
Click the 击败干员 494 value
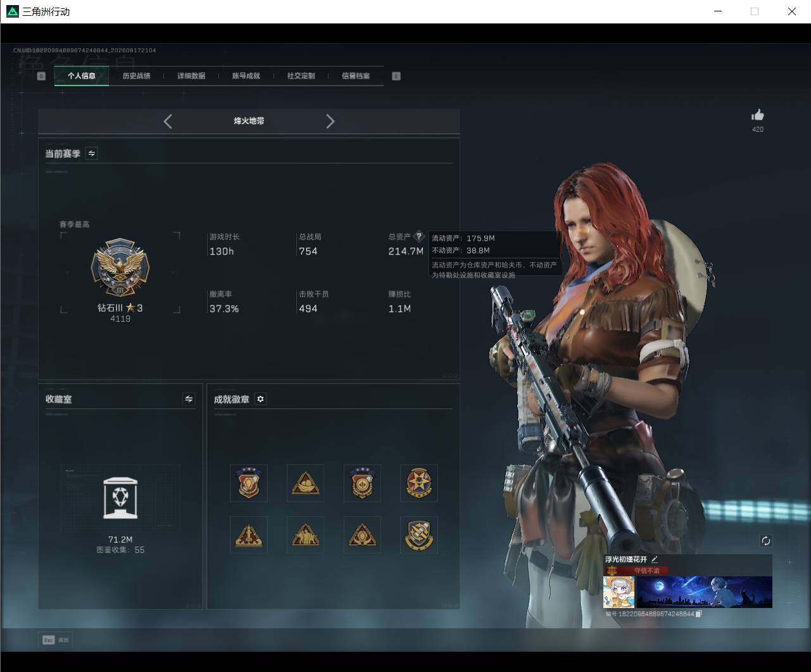click(x=308, y=309)
